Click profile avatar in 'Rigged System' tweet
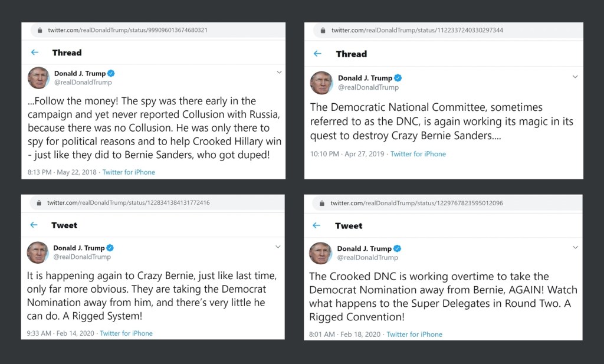This screenshot has height=364, width=604. pyautogui.click(x=38, y=252)
